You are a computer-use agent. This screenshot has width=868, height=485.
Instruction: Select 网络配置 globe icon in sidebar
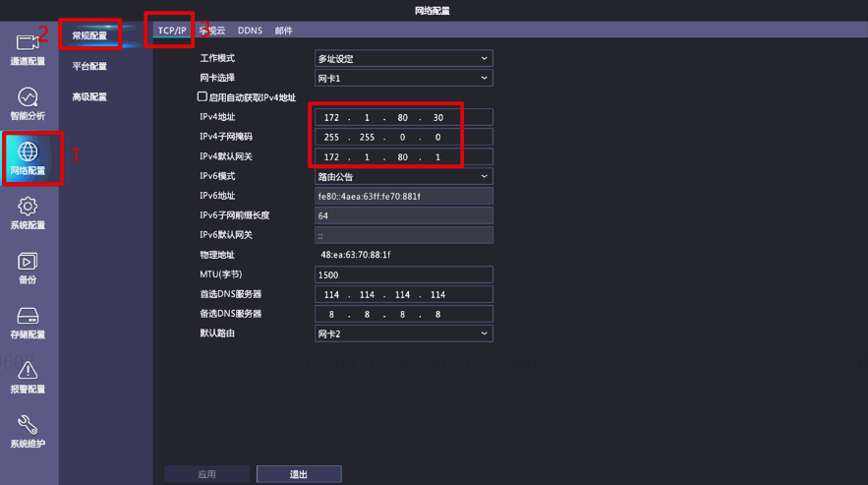(x=28, y=152)
